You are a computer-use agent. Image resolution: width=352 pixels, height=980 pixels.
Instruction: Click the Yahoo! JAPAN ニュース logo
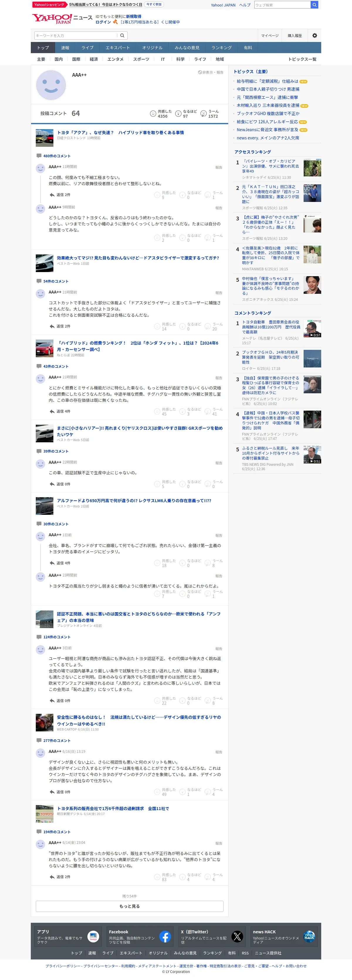pos(62,19)
